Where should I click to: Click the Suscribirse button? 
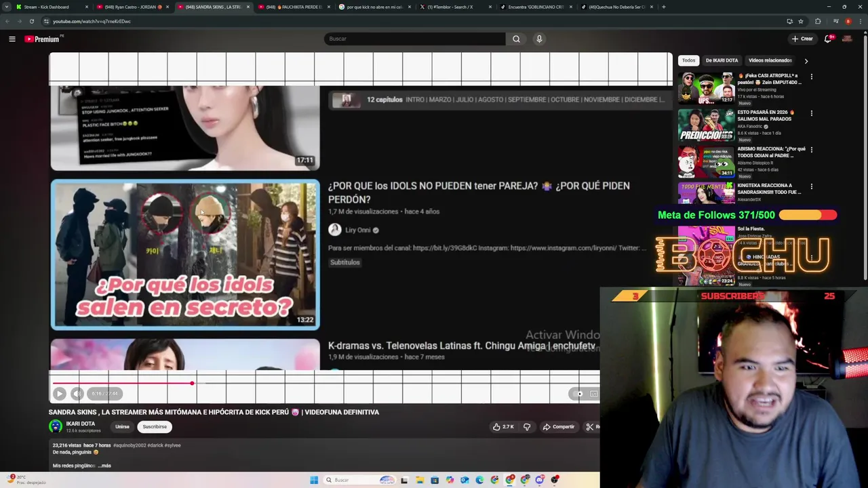click(155, 427)
